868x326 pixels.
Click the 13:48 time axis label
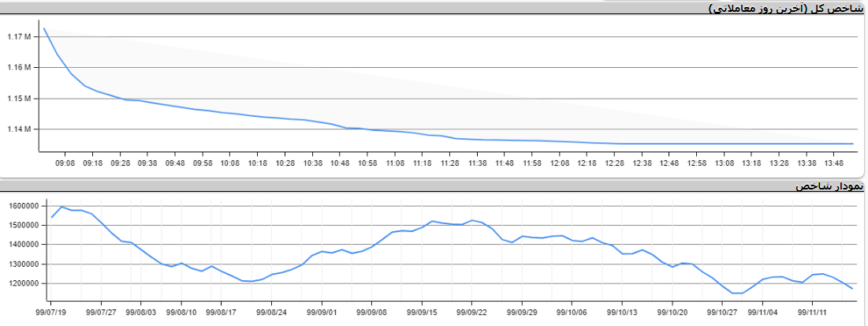pos(834,163)
